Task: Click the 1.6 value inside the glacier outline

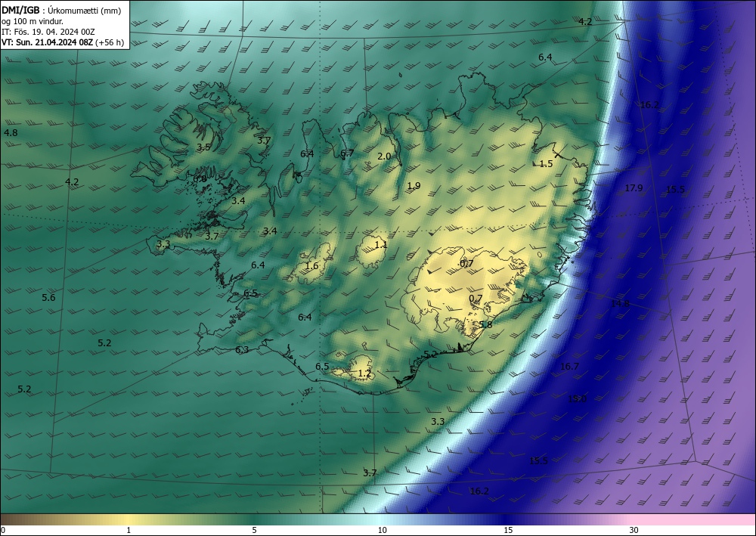Action: 312,265
